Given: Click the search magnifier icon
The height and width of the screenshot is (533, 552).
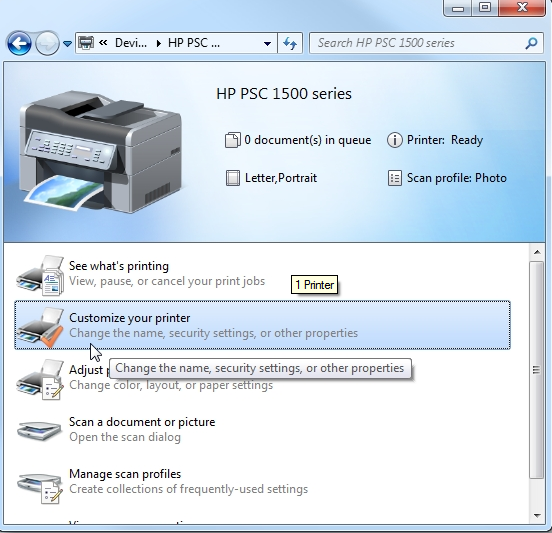Looking at the screenshot, I should pos(531,43).
